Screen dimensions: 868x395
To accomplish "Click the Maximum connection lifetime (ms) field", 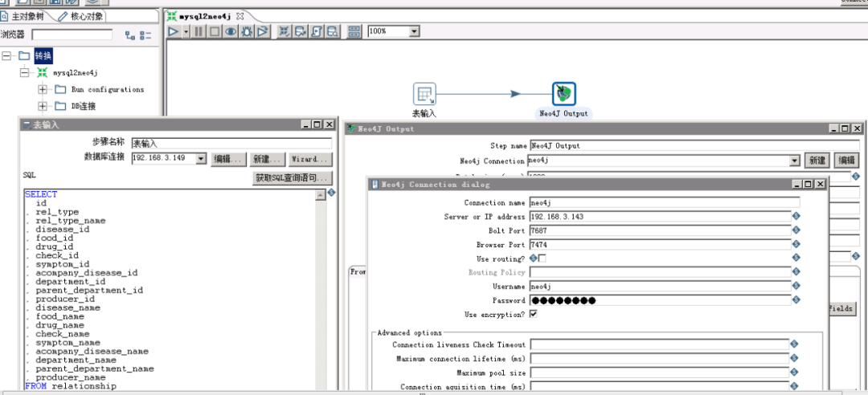I will tap(659, 359).
